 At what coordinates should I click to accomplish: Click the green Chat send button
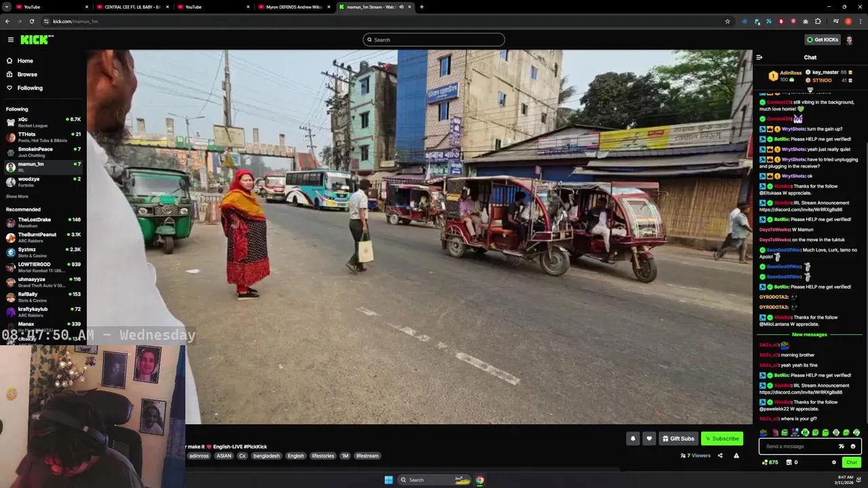(x=852, y=462)
